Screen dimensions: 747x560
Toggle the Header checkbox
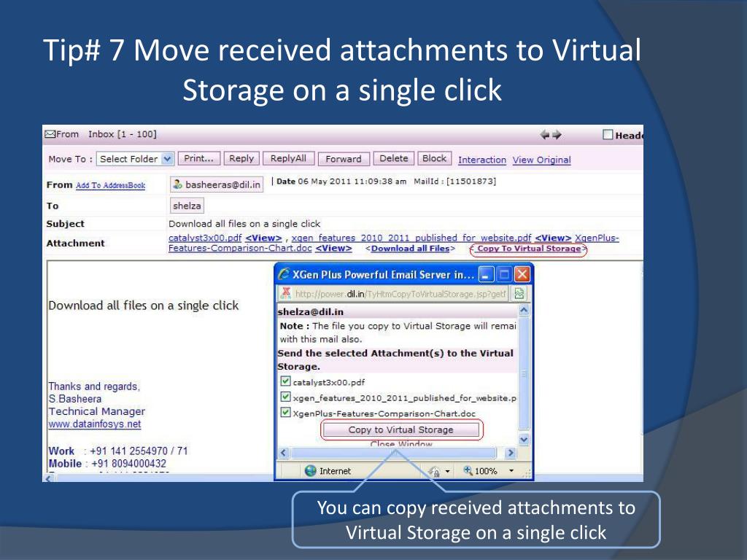pyautogui.click(x=608, y=135)
